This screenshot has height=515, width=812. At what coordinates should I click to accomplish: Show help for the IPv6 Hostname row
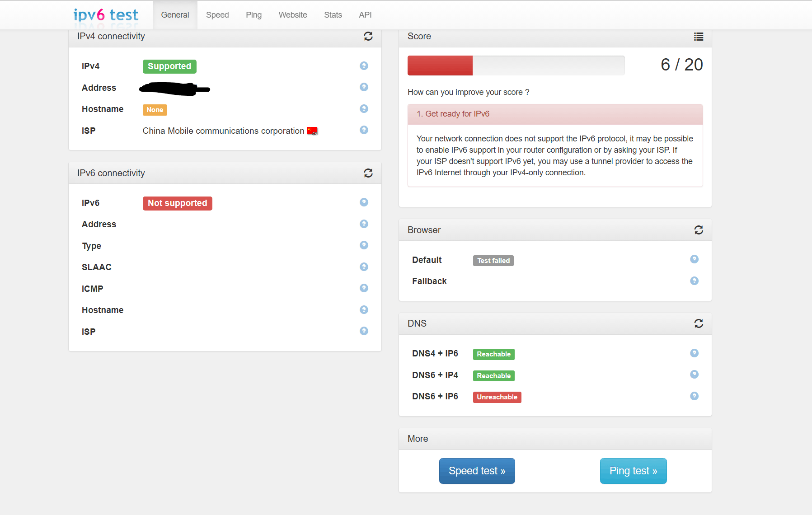coord(364,309)
